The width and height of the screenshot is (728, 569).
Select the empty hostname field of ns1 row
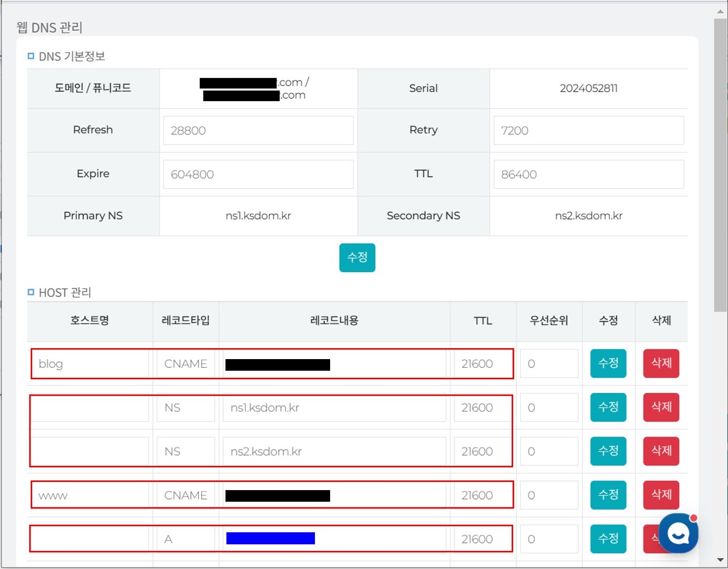pos(90,408)
